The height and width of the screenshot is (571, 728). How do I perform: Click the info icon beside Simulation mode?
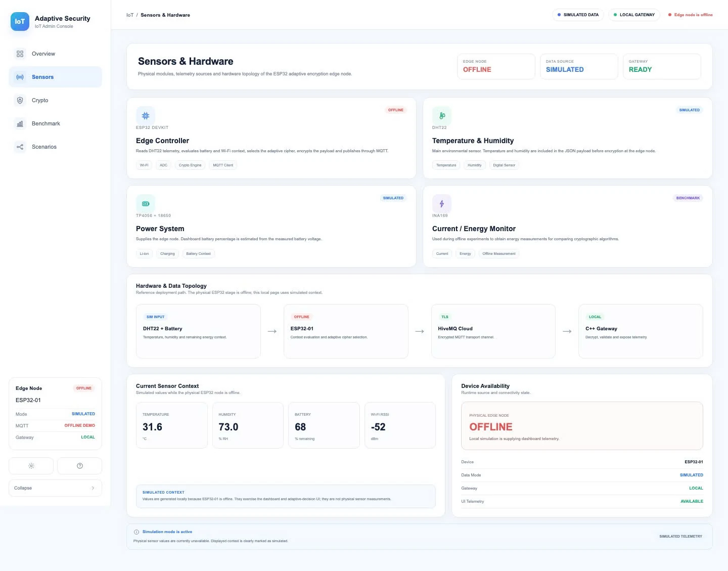(136, 532)
